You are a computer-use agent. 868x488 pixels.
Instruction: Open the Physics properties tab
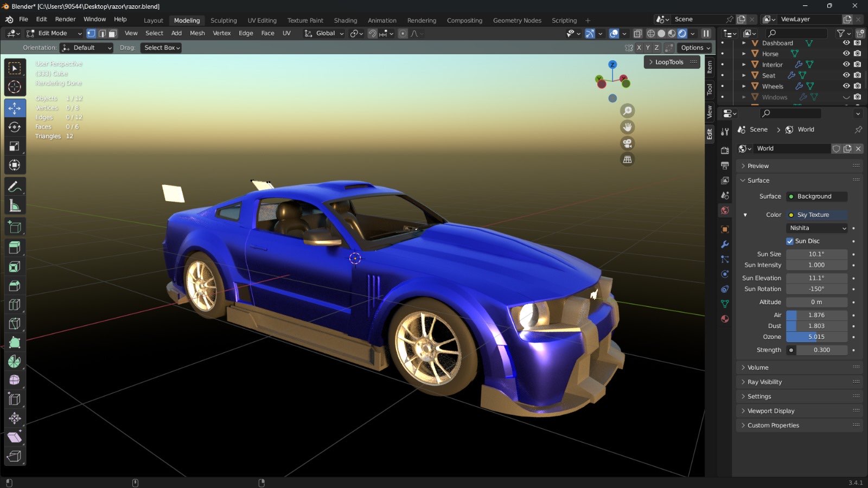coord(725,274)
